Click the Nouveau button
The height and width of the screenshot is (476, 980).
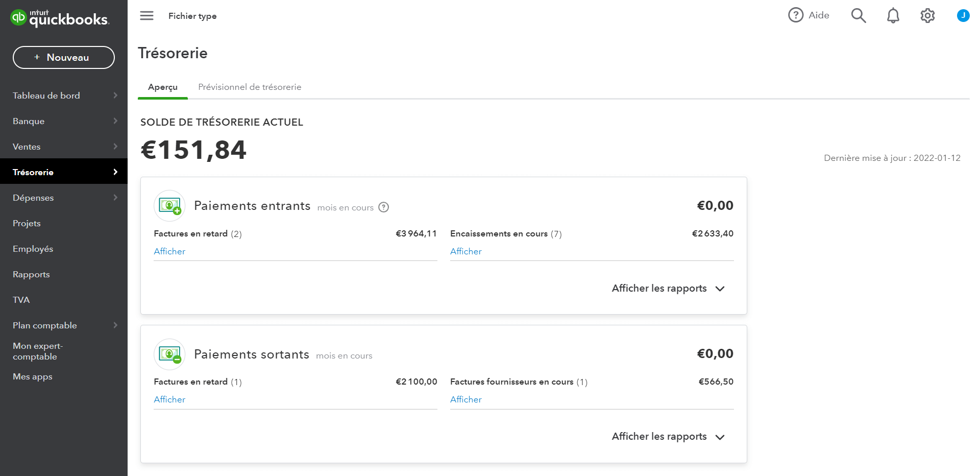(x=64, y=57)
